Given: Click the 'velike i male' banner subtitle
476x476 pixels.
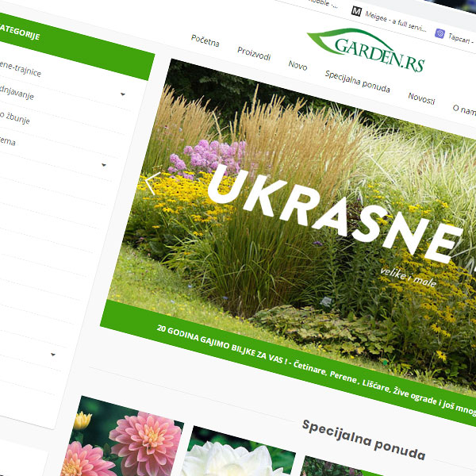Looking at the screenshot, I should point(409,277).
